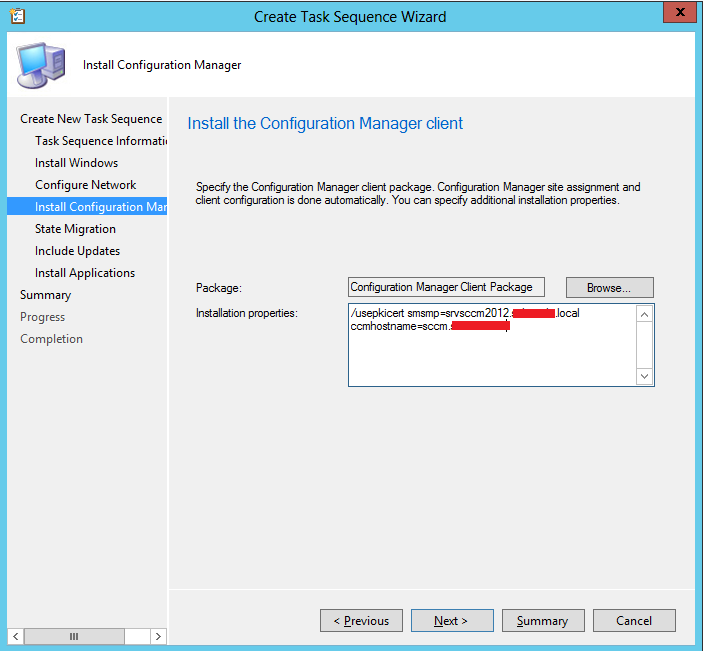
Task: Select Create New Task Sequence step
Action: [91, 119]
